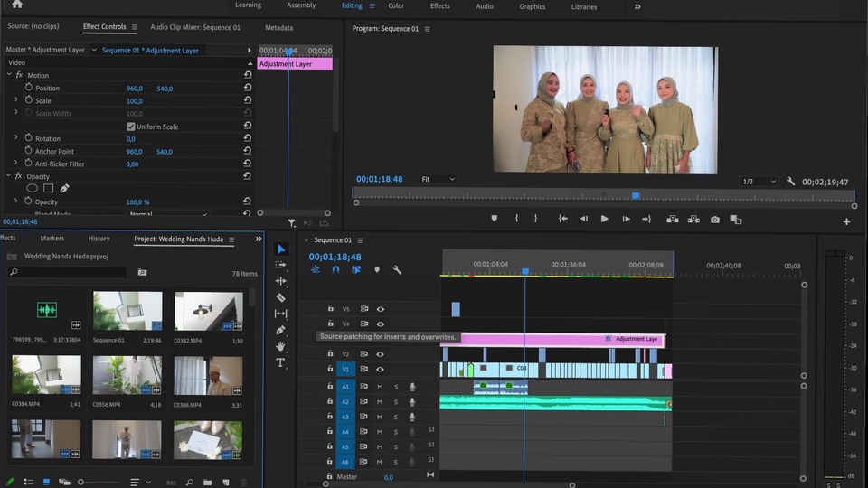
Task: Click the Program Monitor playhead marker
Action: coord(636,195)
